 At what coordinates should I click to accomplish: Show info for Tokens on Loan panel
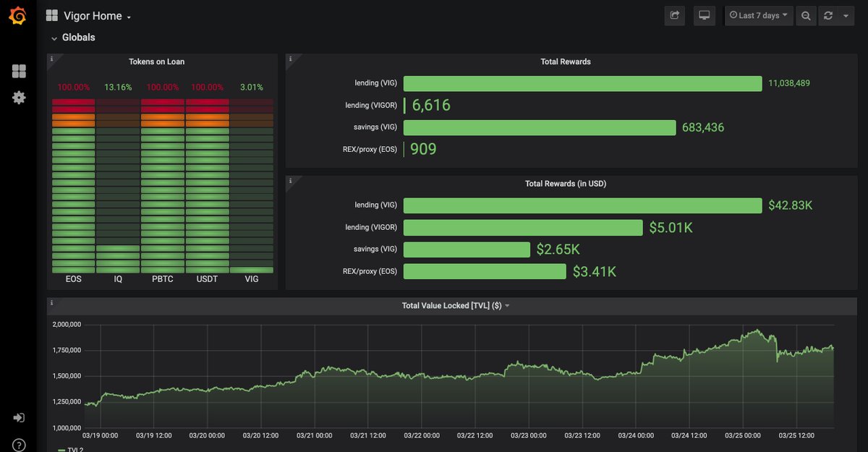[x=51, y=59]
